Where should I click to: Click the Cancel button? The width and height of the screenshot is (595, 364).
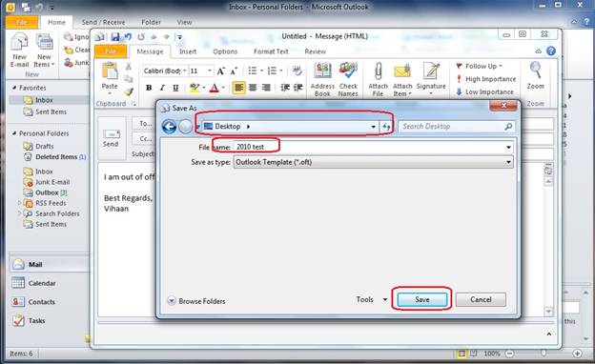481,299
